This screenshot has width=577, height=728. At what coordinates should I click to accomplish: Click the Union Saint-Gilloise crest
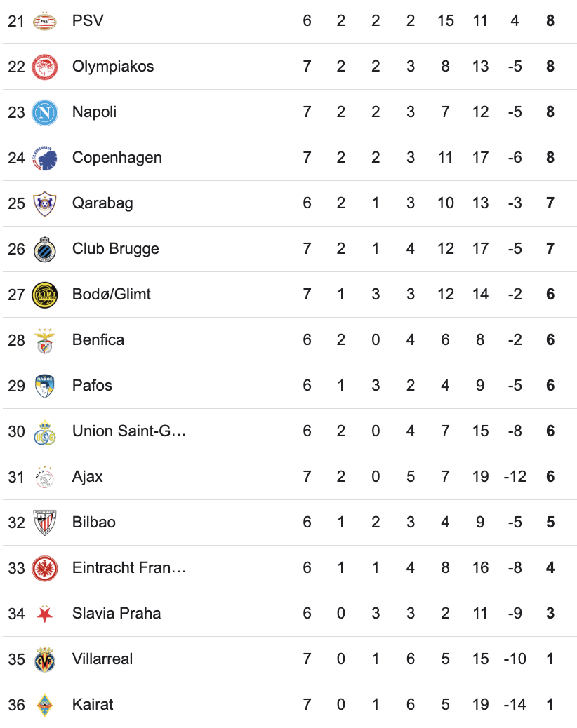[x=45, y=431]
